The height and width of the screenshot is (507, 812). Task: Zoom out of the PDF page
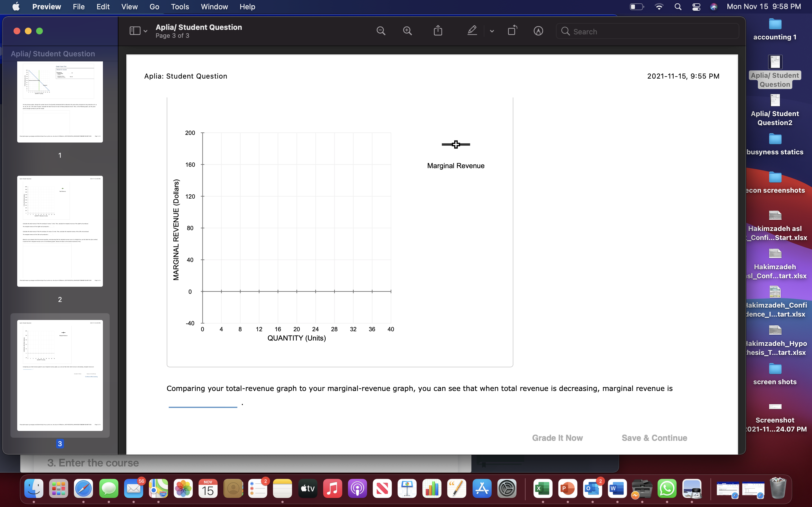coord(381,30)
